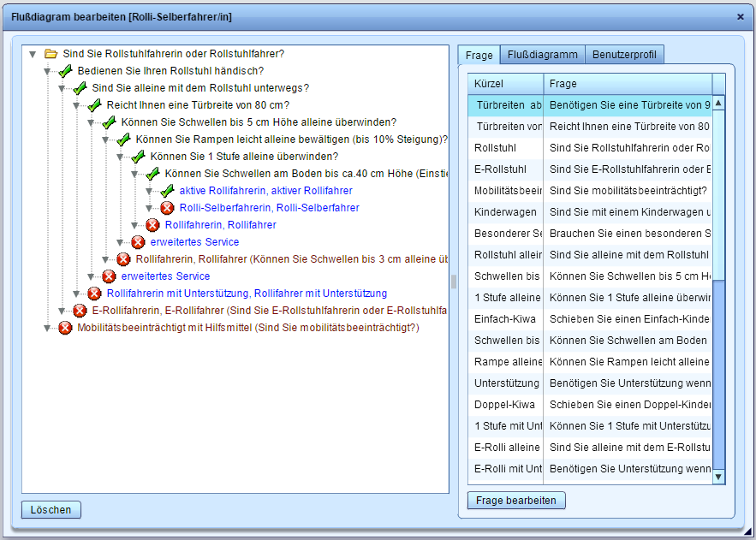756x540 pixels.
Task: Click the Frage column header in the table
Action: 628,84
